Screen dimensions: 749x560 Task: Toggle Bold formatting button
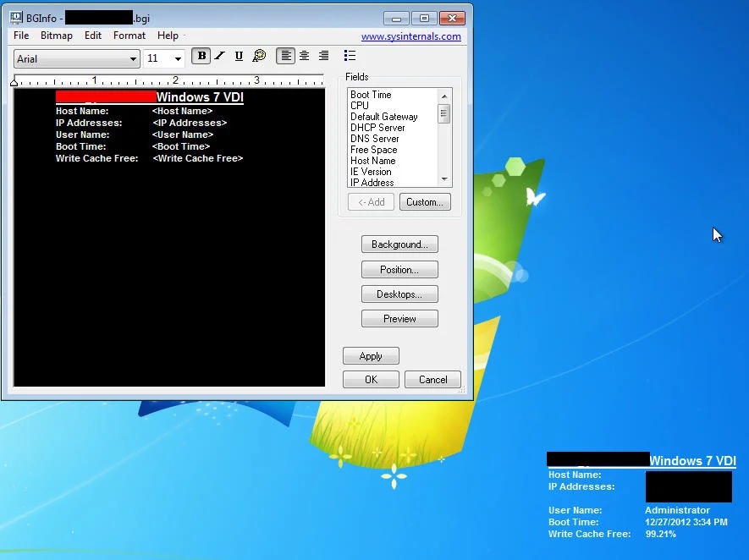201,57
